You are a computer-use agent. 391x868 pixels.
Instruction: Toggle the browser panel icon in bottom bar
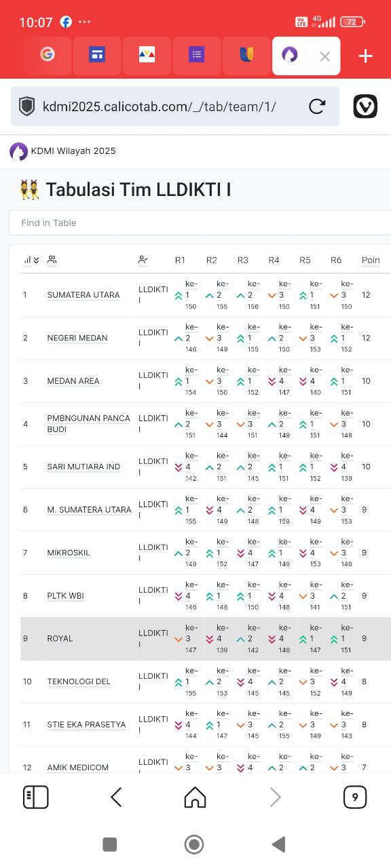[x=36, y=797]
